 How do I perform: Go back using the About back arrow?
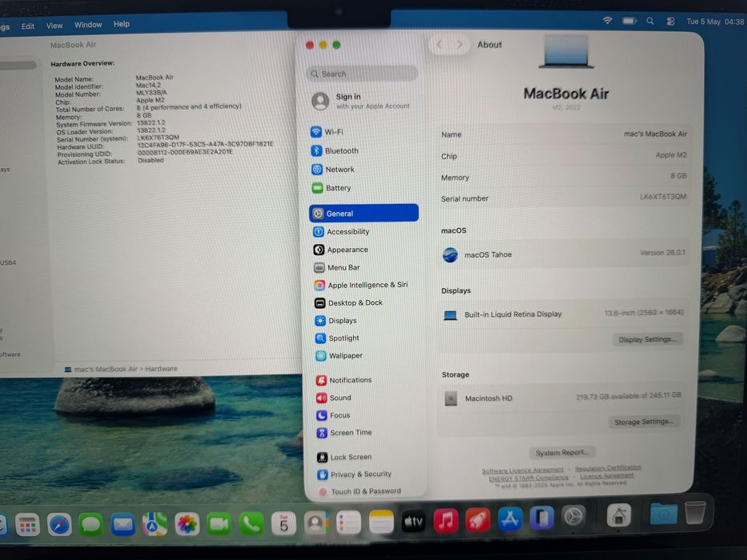(x=440, y=45)
